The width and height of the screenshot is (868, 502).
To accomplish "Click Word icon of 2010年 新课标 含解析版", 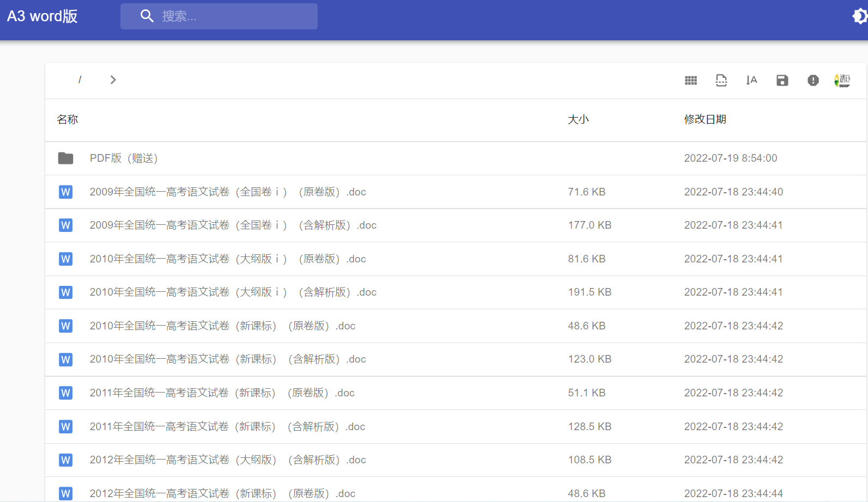I will (x=66, y=360).
